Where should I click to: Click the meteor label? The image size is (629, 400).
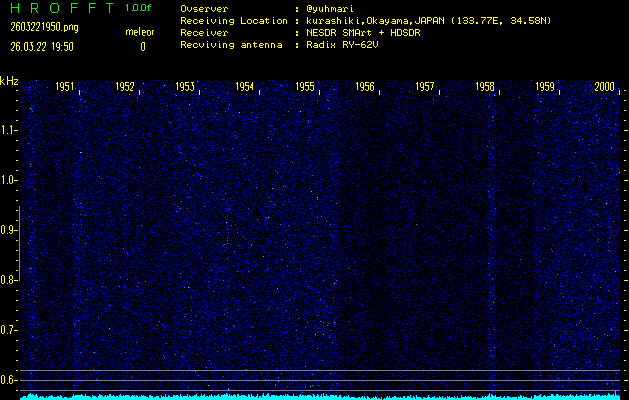[140, 32]
